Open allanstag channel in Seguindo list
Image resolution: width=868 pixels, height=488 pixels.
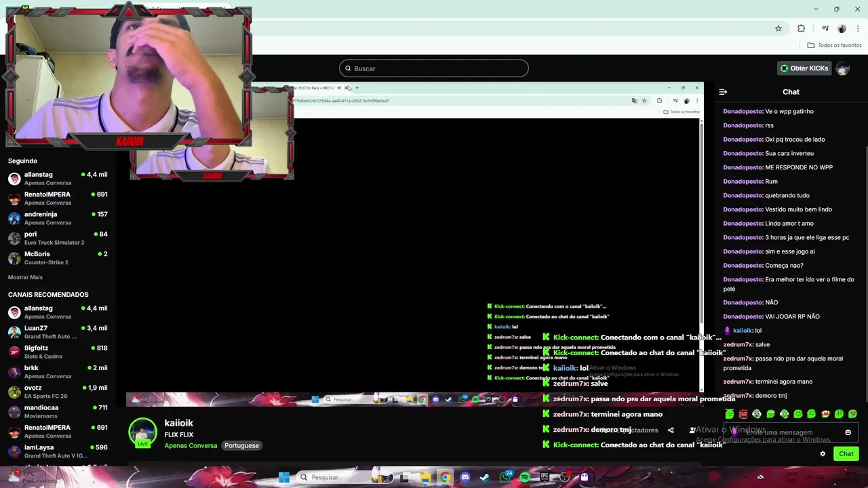pos(58,178)
